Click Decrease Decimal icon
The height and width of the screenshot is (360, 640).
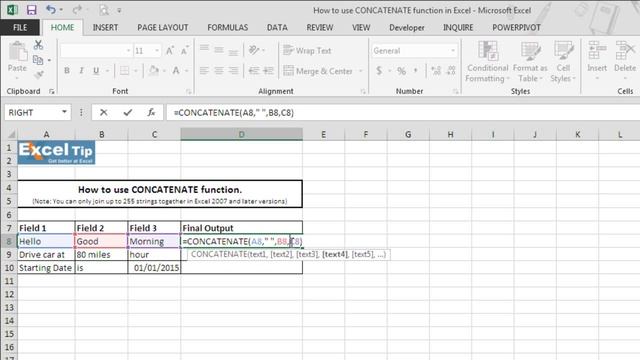[451, 71]
